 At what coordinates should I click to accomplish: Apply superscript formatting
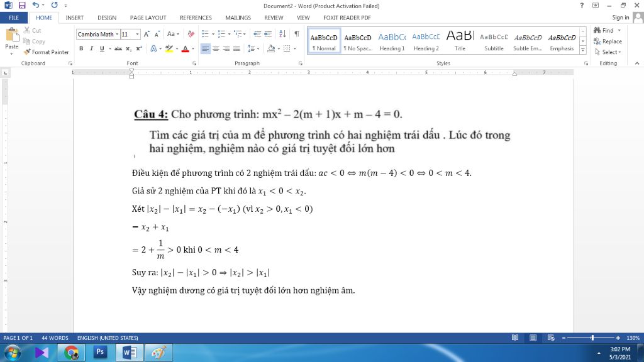click(139, 48)
